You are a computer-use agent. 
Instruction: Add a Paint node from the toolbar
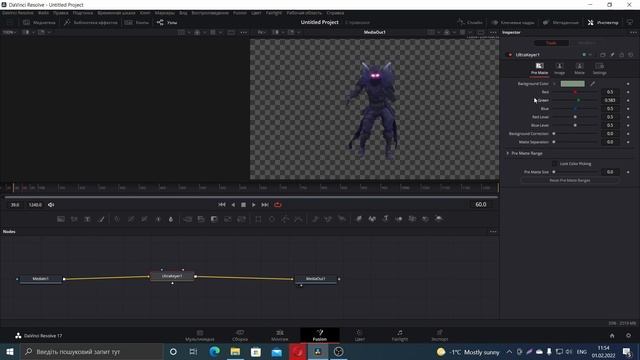(x=101, y=219)
